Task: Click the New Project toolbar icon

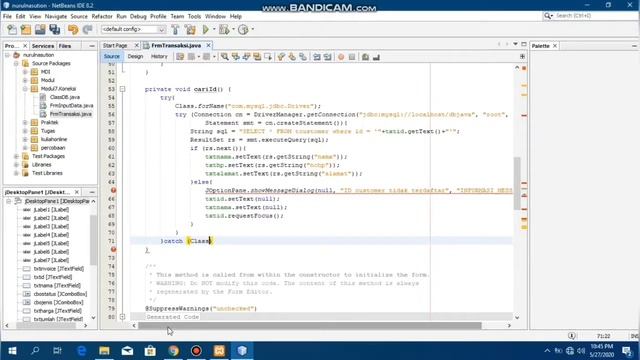Action: pyautogui.click(x=26, y=29)
